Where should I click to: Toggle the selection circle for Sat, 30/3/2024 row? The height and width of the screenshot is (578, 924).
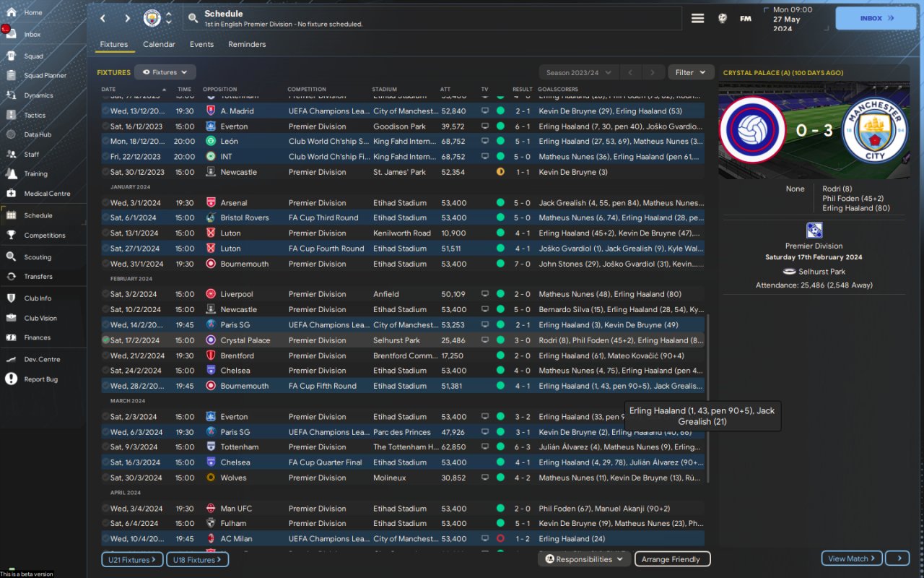[x=105, y=478]
